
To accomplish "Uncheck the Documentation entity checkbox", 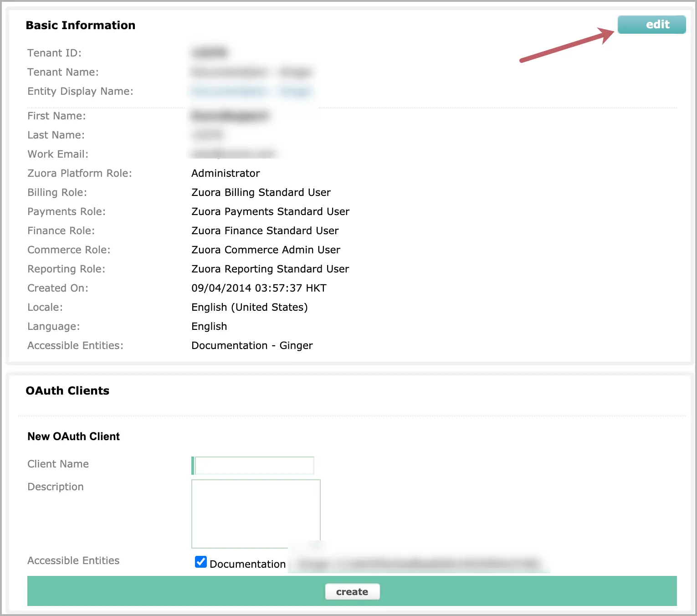I will pyautogui.click(x=201, y=562).
